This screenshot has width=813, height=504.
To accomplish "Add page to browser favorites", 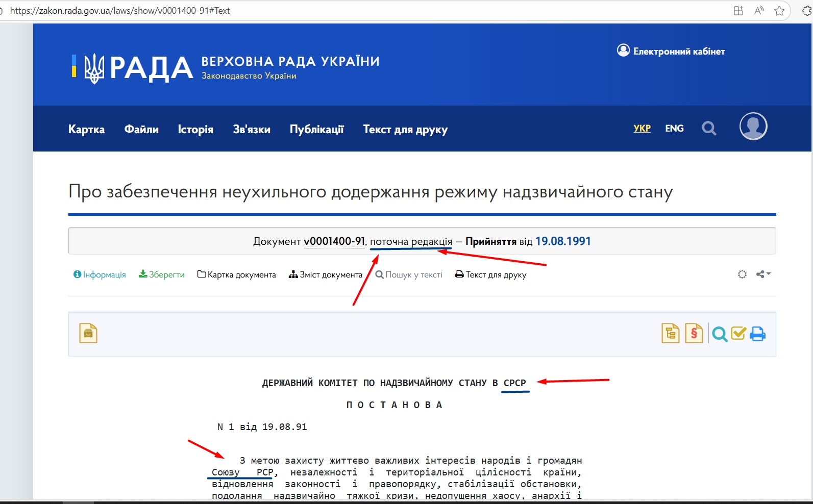I will 779,11.
